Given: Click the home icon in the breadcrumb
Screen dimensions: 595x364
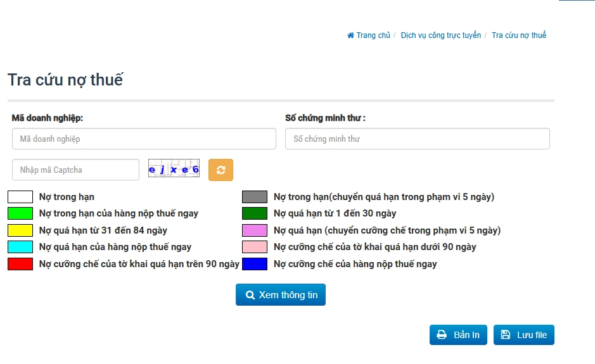Looking at the screenshot, I should pyautogui.click(x=350, y=35).
